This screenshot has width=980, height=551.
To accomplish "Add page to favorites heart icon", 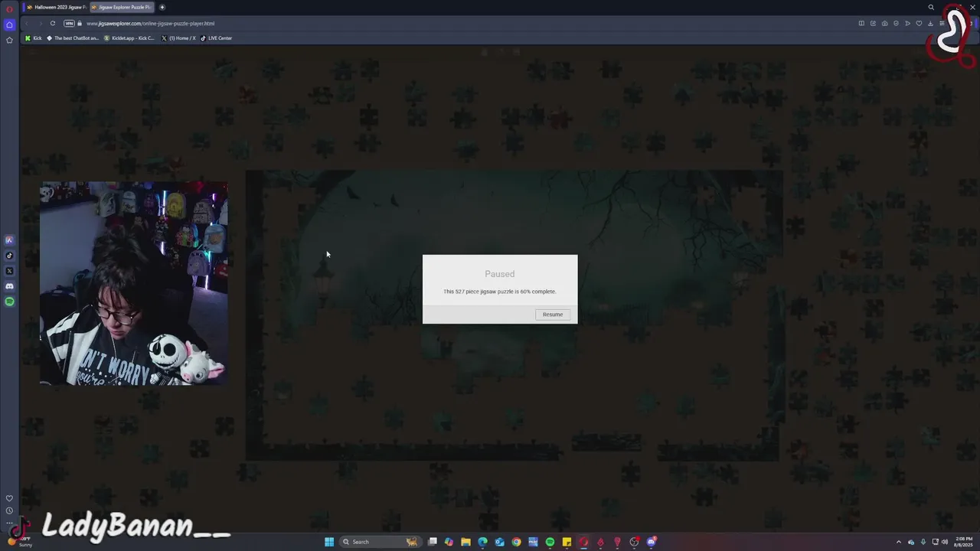I will tap(919, 23).
